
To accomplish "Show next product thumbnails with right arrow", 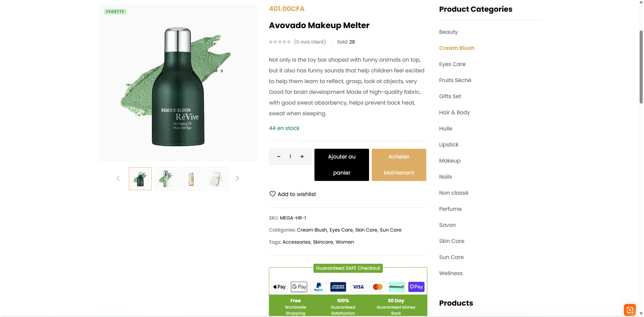I will [237, 178].
